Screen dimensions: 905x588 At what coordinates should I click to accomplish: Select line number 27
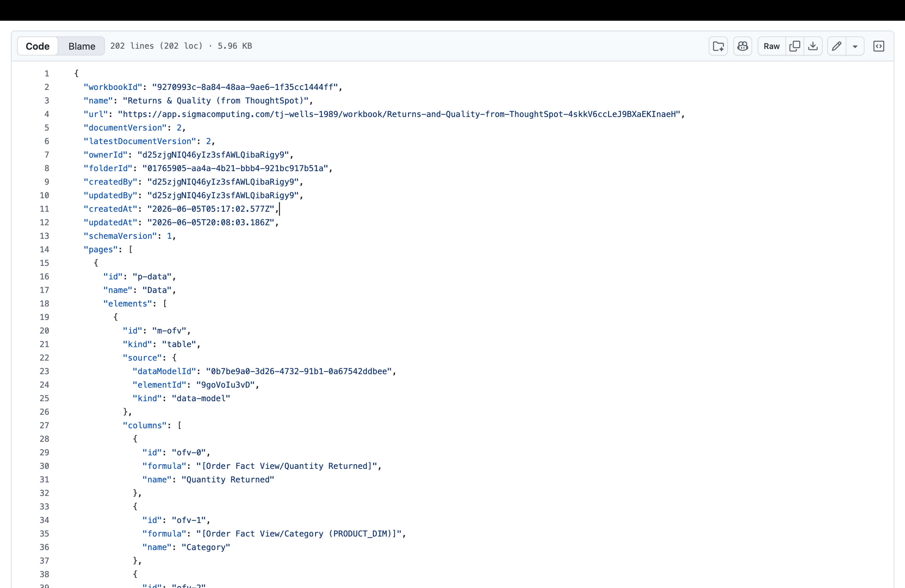click(x=45, y=426)
